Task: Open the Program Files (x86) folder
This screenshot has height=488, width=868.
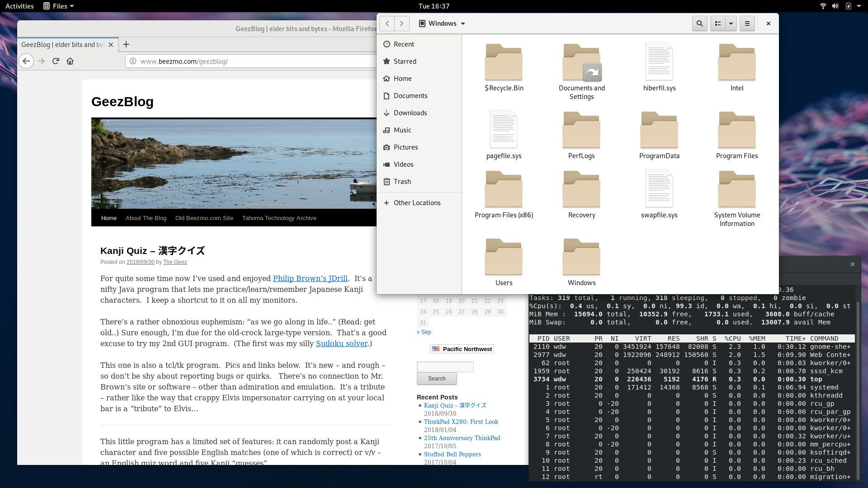Action: pyautogui.click(x=504, y=194)
